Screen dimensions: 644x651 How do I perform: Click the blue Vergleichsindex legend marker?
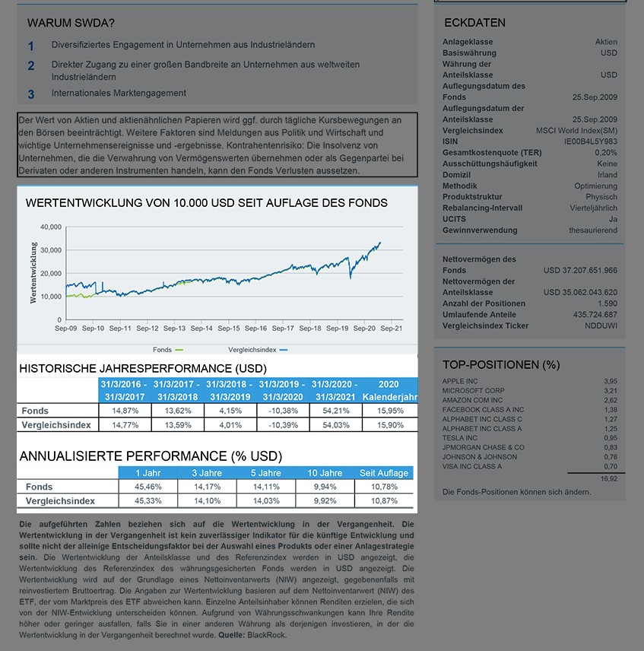click(x=284, y=350)
